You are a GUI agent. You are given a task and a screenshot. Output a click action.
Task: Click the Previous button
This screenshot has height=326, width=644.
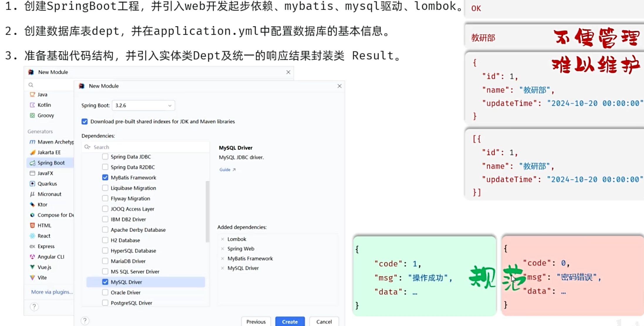tap(256, 322)
